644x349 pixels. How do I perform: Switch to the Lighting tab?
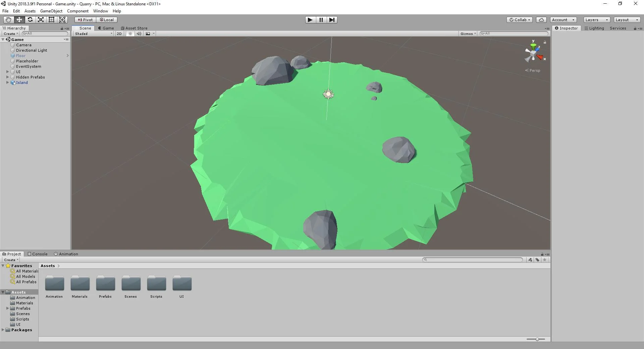coord(594,28)
